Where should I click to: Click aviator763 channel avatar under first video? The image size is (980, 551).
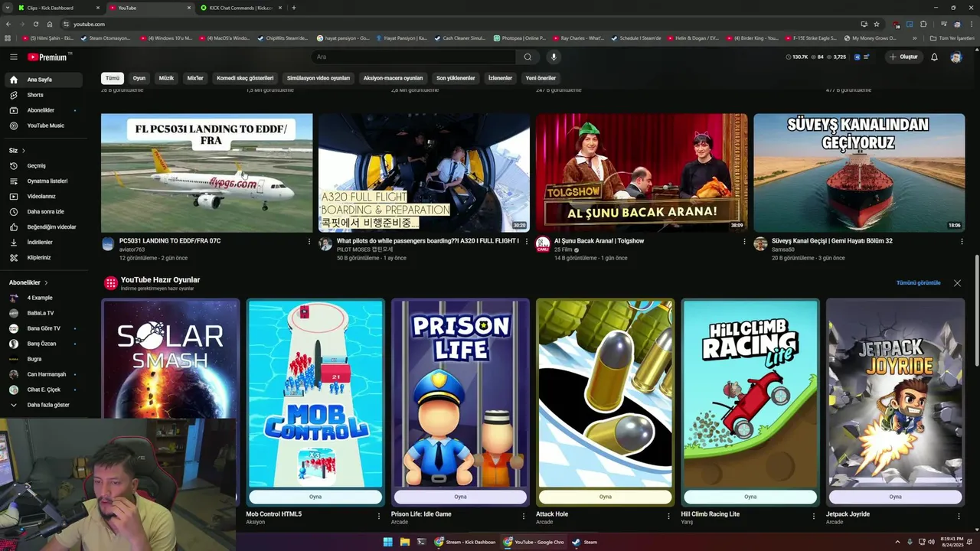[108, 244]
